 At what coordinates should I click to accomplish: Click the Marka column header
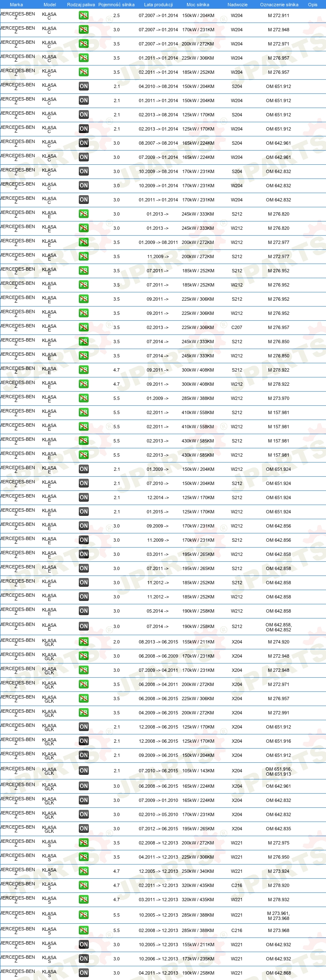[16, 5]
